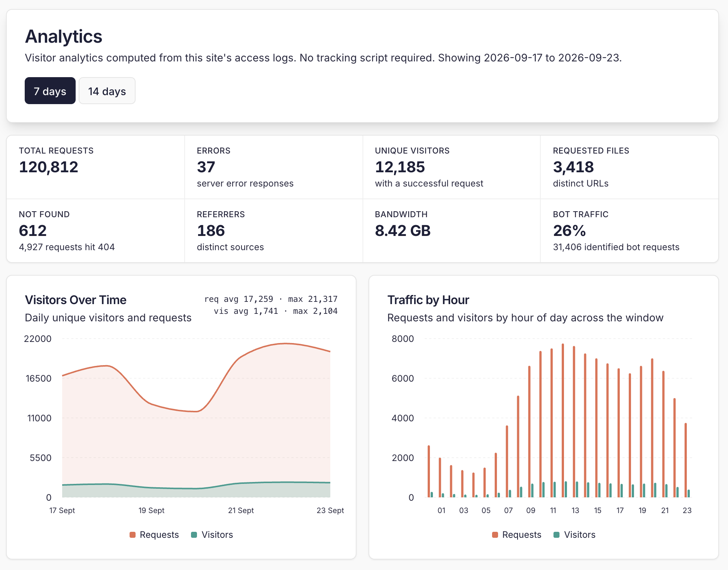Click 'distinct sources' caption
The height and width of the screenshot is (570, 728).
[230, 247]
